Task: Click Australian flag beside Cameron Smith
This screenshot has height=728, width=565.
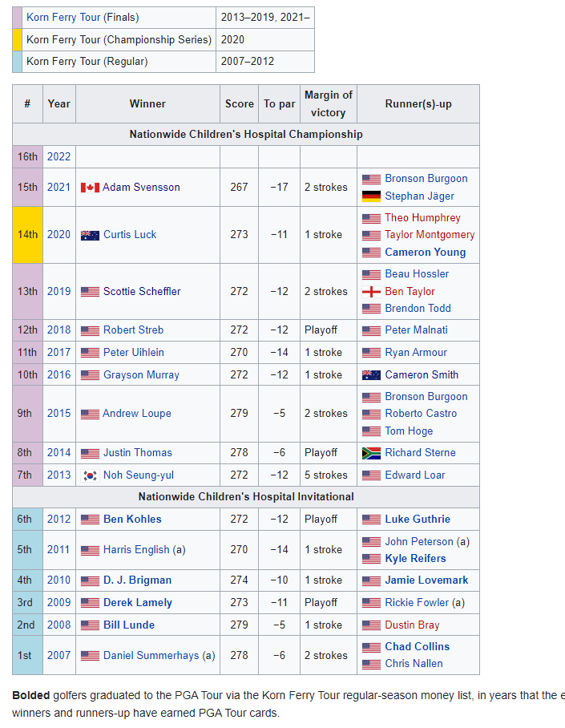Action: point(371,375)
